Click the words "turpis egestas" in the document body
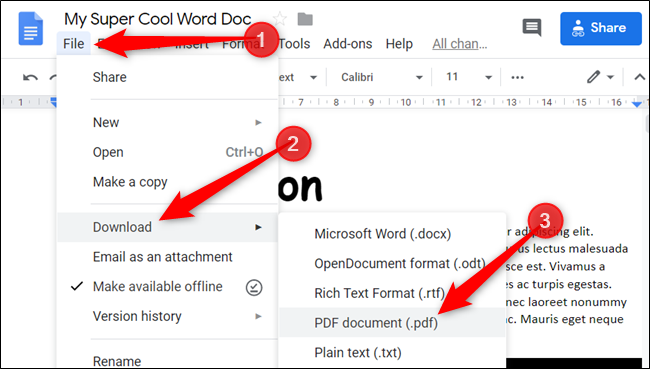 click(x=572, y=284)
